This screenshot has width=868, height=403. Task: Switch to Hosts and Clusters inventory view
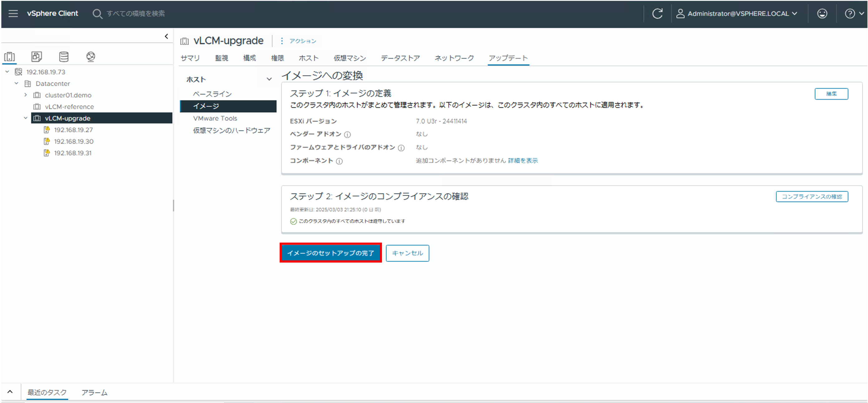pos(9,56)
